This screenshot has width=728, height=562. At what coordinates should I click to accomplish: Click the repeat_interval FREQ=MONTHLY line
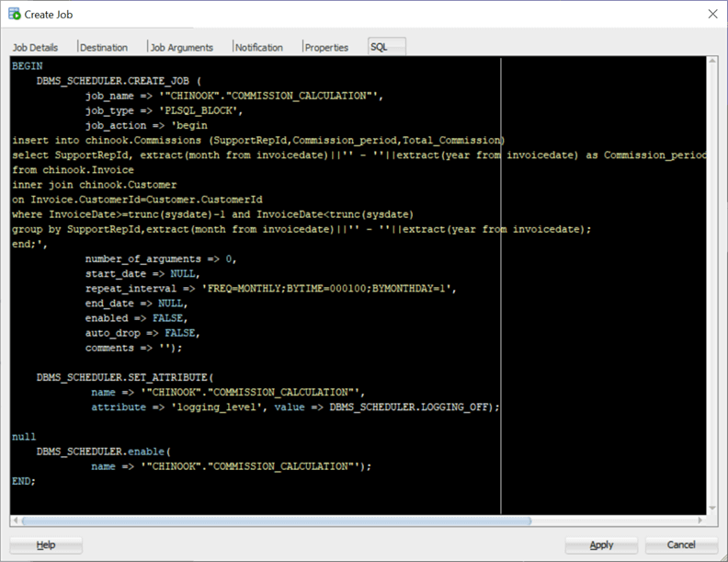[x=270, y=289]
